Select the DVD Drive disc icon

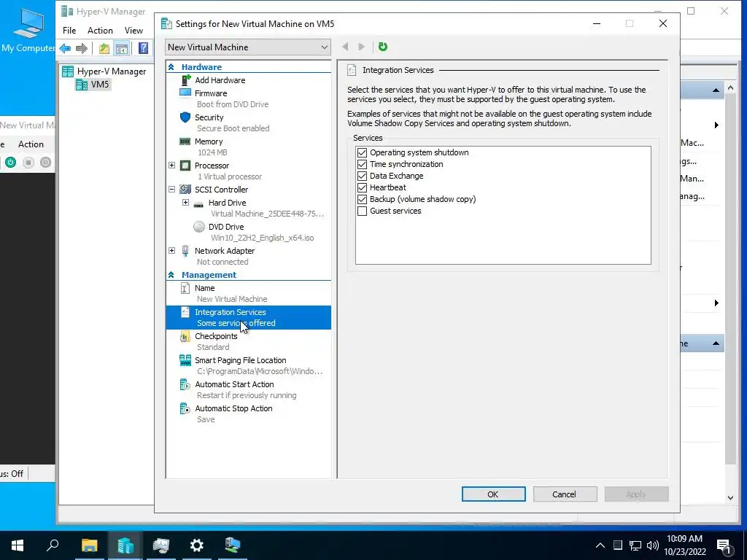point(199,227)
